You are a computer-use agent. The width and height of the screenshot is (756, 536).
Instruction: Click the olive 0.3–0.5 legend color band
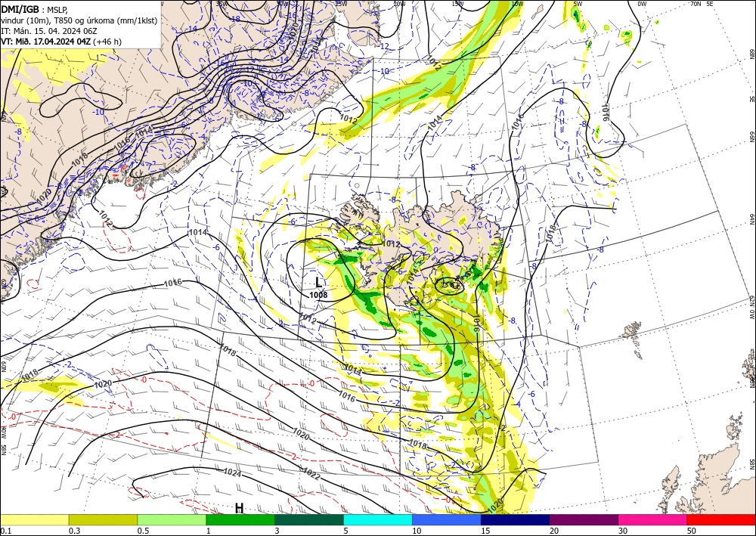[x=103, y=519]
